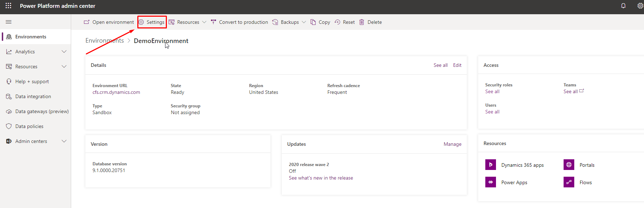Click the Convert to production icon
Screen dimensions: 644x208
pos(213,22)
